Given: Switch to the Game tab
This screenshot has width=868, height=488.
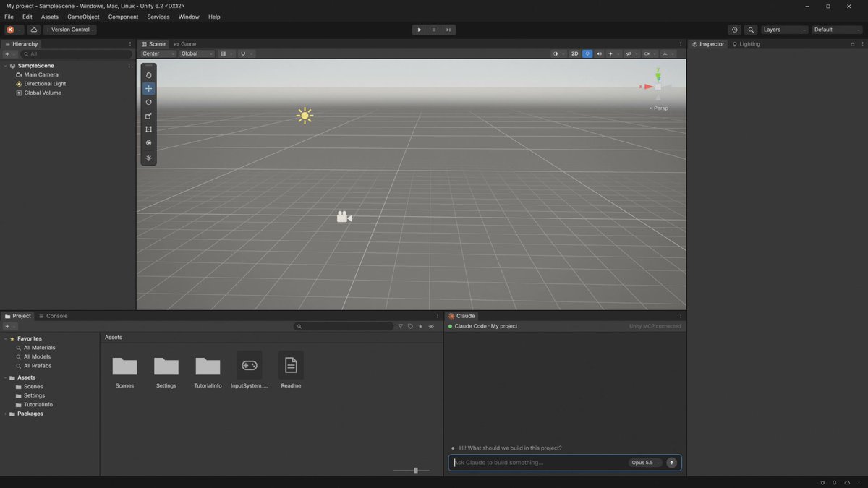Looking at the screenshot, I should (x=184, y=44).
